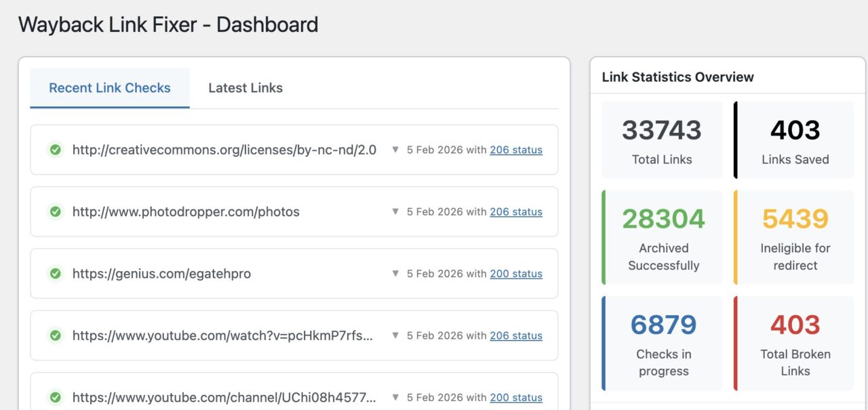Expand details arrow for photodropper.com row
Image resolution: width=868 pixels, height=410 pixels.
pyautogui.click(x=395, y=212)
